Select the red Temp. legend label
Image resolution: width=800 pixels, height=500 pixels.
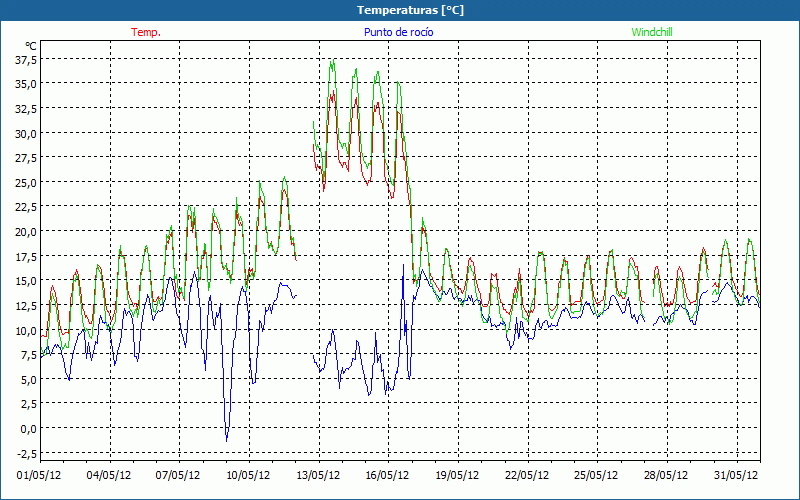(146, 32)
